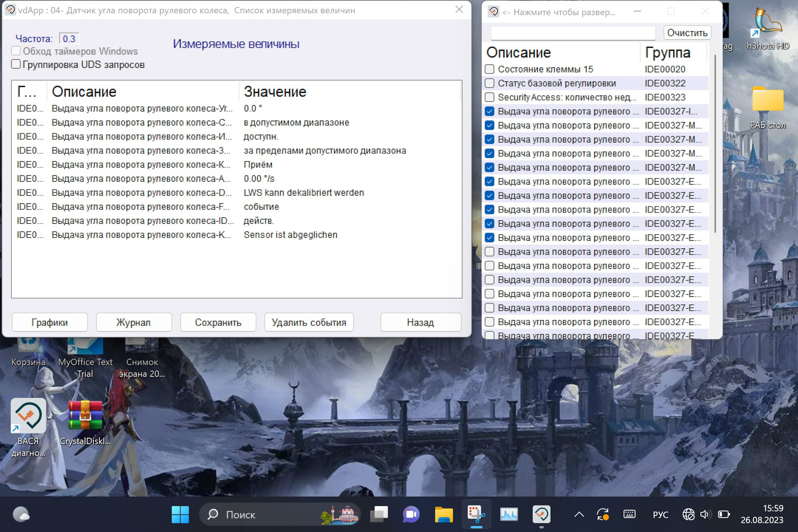Edit the Частота frequency field
This screenshot has height=532, width=798.
pos(69,39)
